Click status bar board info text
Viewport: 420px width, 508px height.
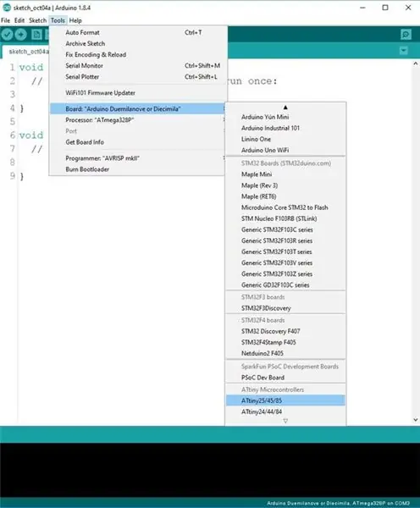(x=339, y=503)
